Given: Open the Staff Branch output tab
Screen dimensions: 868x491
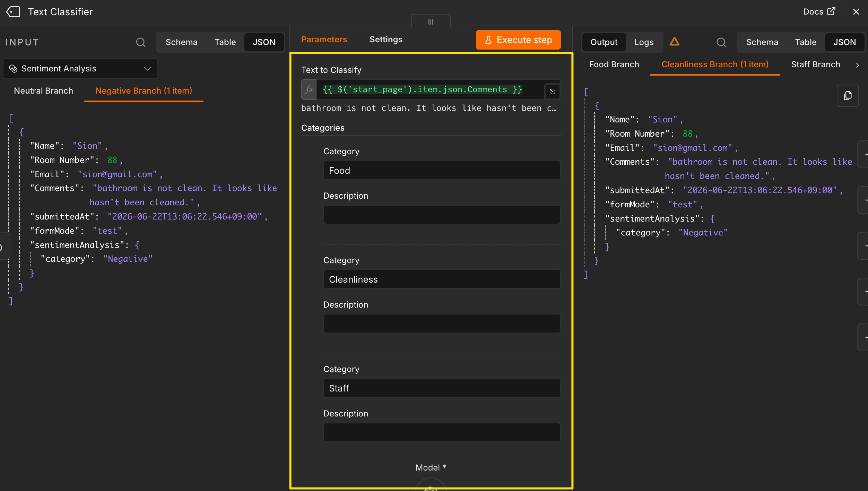Looking at the screenshot, I should [816, 64].
